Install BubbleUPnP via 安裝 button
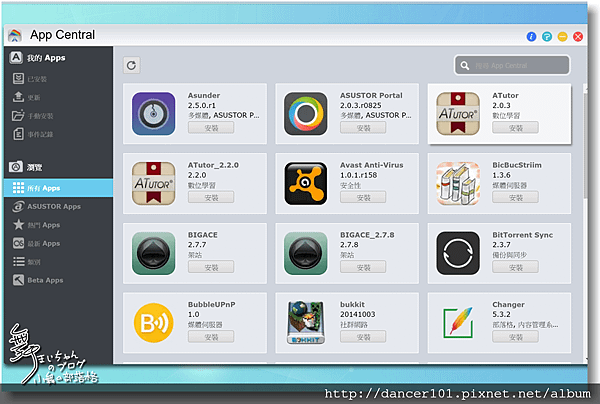600x404 pixels. point(211,337)
